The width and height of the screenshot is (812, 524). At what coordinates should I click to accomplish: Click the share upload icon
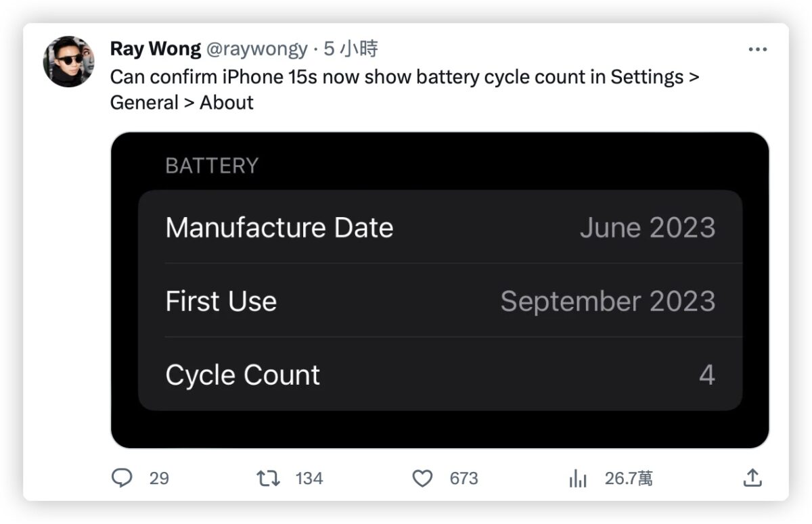point(752,479)
